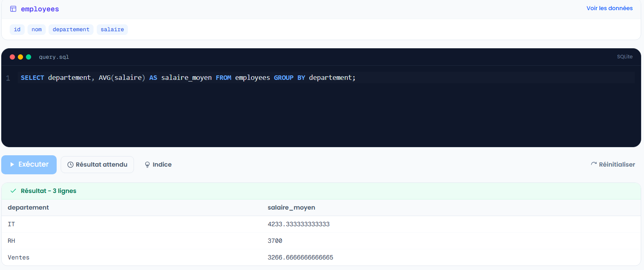This screenshot has width=644, height=270.
Task: Click the employees table icon
Action: 13,9
